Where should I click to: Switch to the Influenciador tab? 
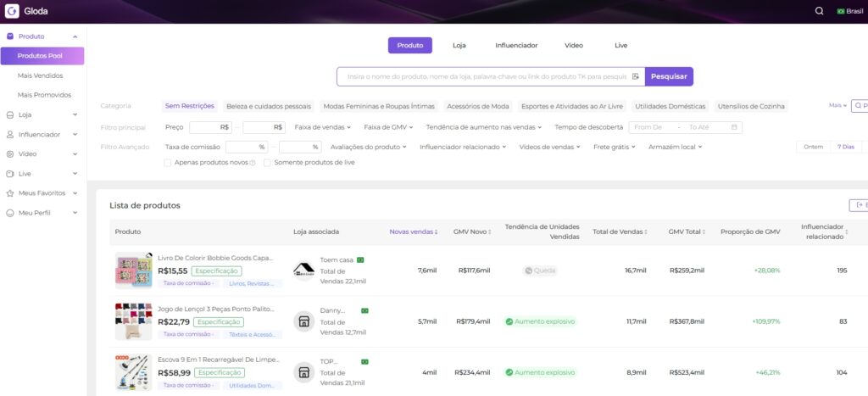pyautogui.click(x=516, y=45)
